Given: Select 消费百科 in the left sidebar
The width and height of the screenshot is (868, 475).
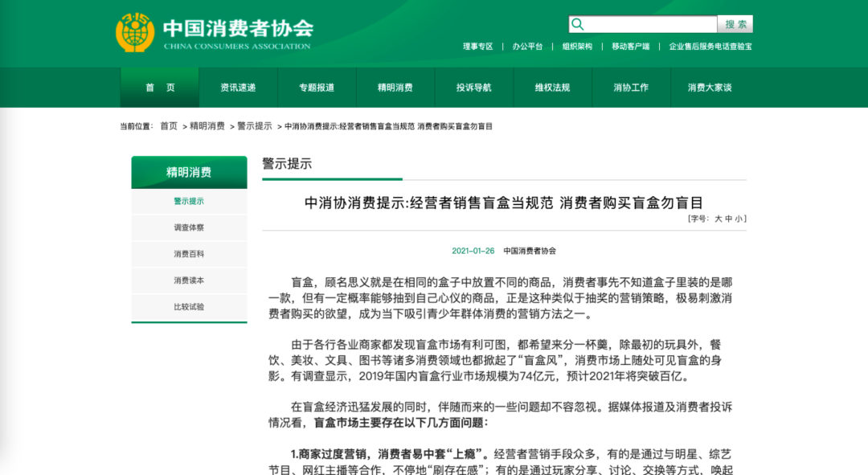Looking at the screenshot, I should [x=190, y=254].
